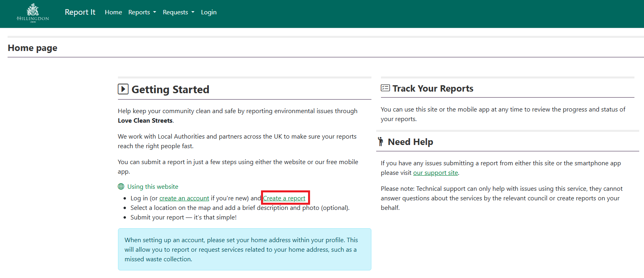The width and height of the screenshot is (644, 278).
Task: Click the Getting Started heading
Action: tap(170, 89)
